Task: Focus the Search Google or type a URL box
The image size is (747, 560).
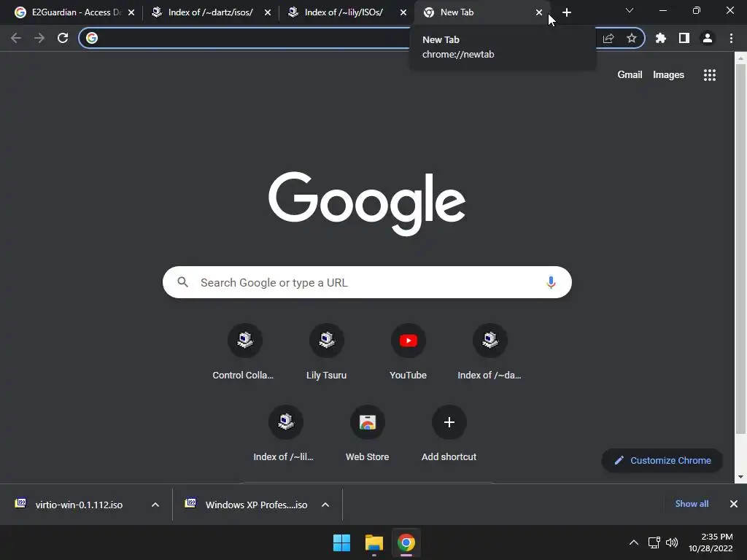Action: 367,282
